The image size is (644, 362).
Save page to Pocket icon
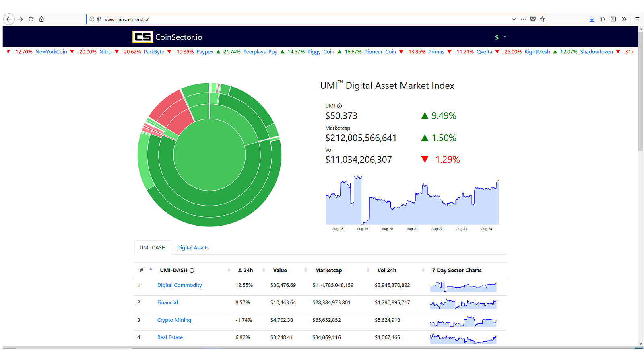[x=533, y=19]
